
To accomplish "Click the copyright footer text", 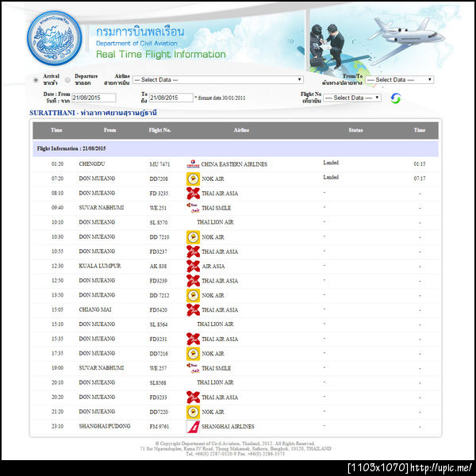I will [236, 448].
